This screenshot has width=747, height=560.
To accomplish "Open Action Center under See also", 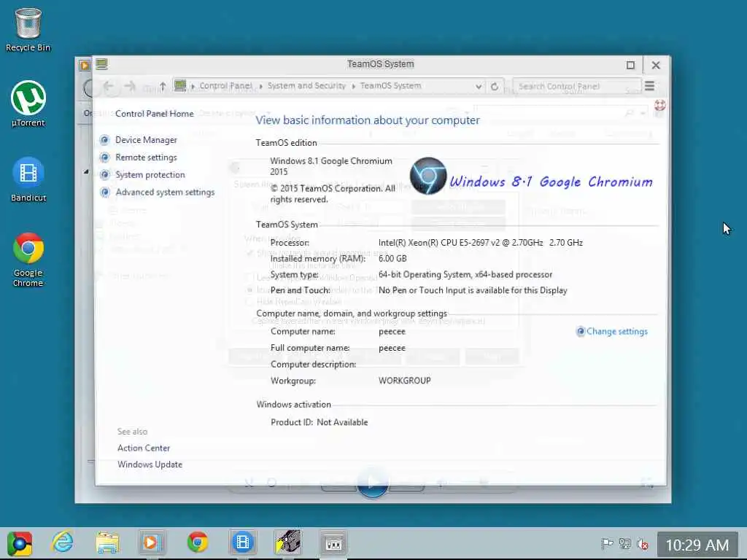I will pos(144,448).
